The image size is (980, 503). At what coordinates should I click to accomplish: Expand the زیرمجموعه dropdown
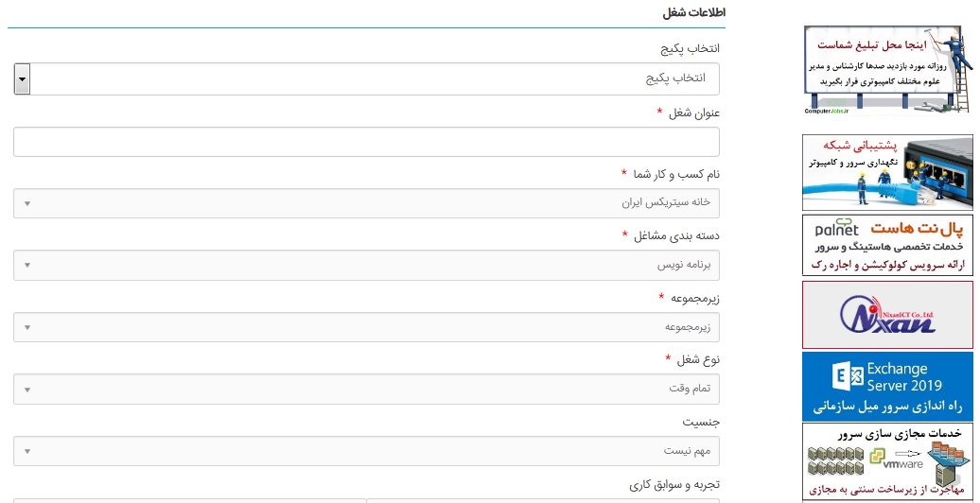(x=366, y=327)
